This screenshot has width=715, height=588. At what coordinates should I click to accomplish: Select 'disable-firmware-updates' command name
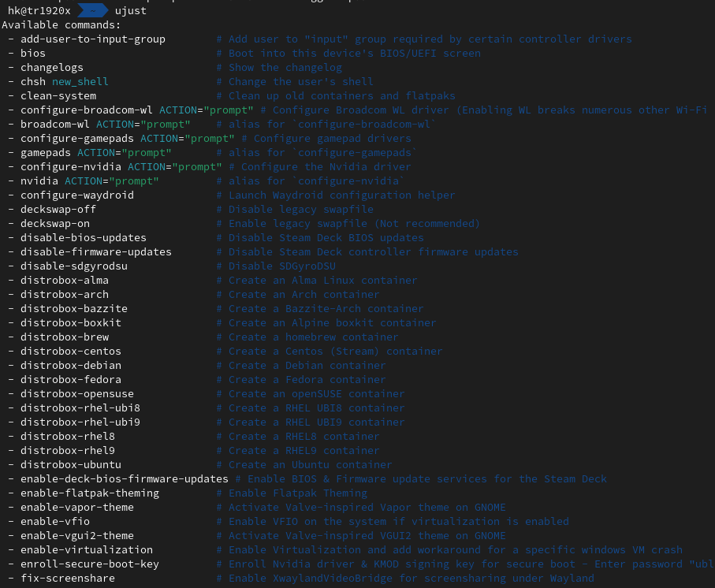(96, 251)
